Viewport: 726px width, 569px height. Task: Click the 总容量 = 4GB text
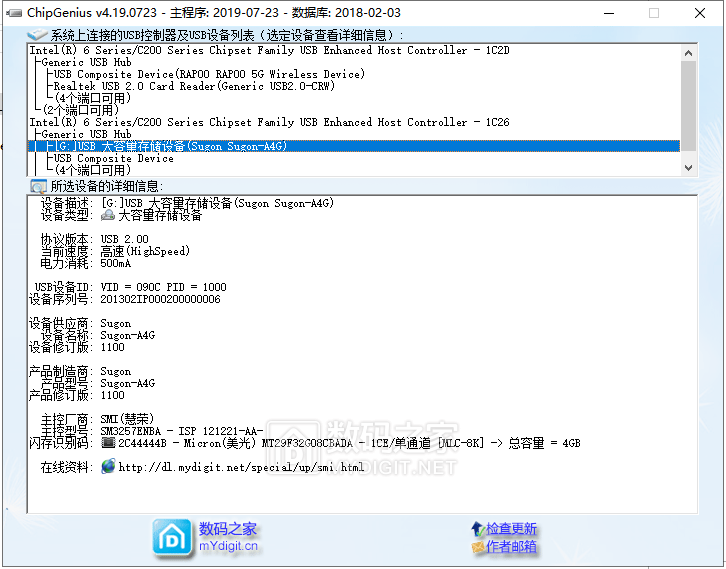pos(544,443)
